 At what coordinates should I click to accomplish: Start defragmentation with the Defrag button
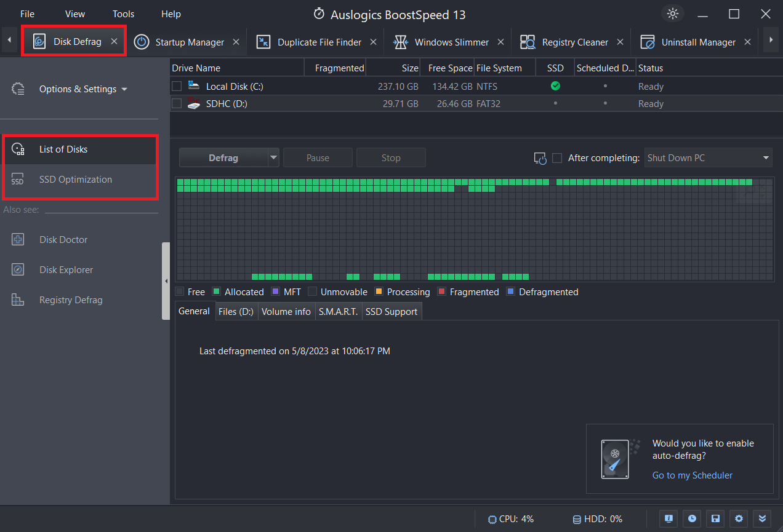coord(223,157)
